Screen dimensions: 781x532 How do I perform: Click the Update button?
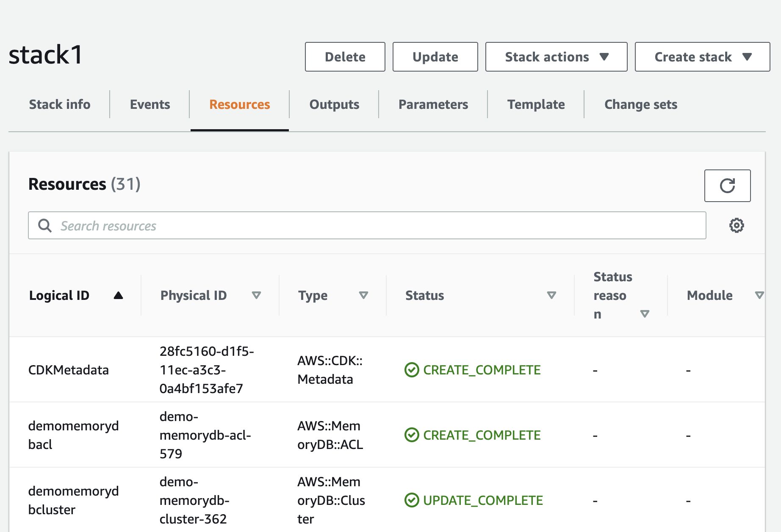point(435,57)
